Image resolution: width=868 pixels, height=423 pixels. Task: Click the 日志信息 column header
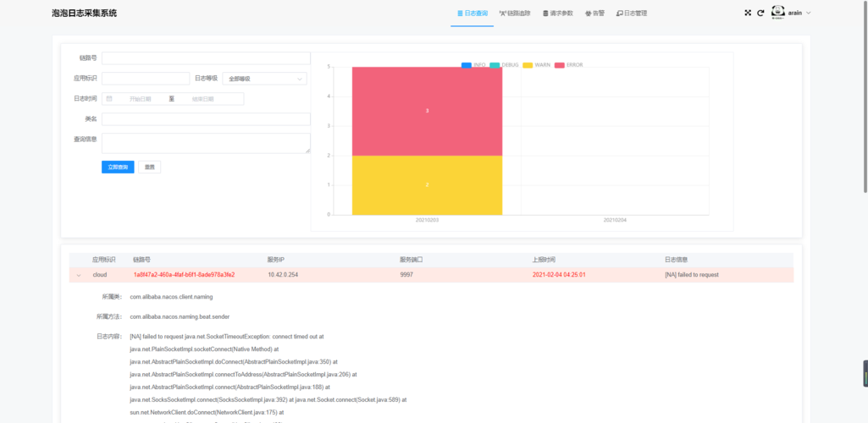click(676, 260)
